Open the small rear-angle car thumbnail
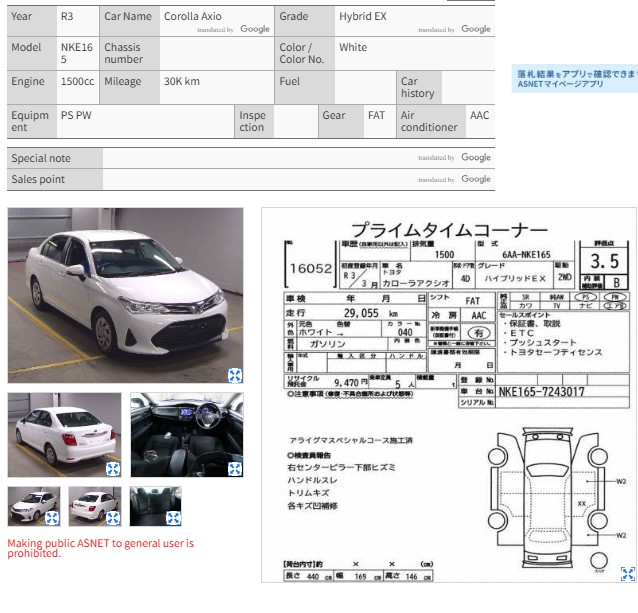 95,506
